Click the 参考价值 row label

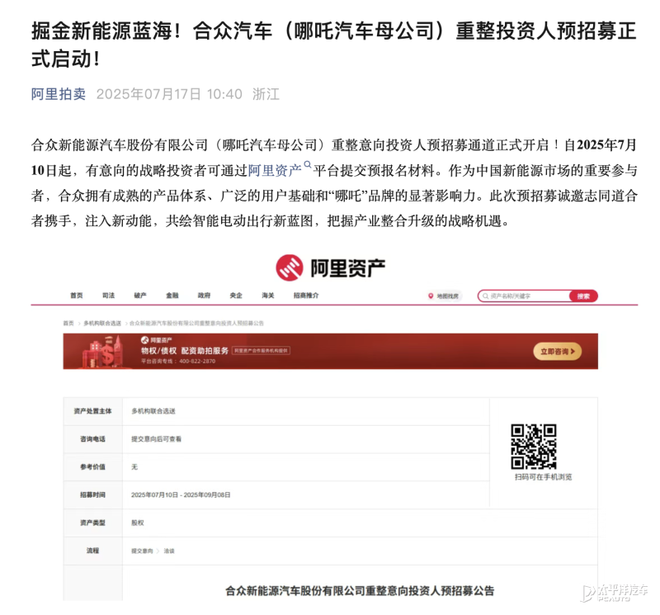pos(93,467)
